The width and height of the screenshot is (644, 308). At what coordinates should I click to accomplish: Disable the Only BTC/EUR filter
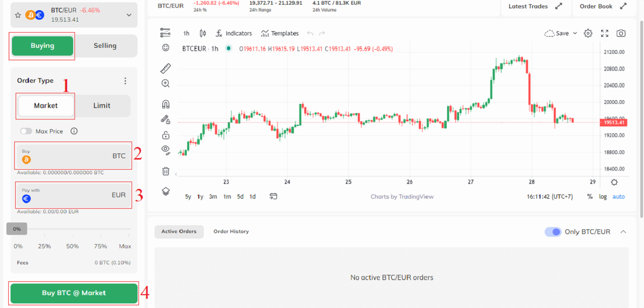click(x=553, y=232)
